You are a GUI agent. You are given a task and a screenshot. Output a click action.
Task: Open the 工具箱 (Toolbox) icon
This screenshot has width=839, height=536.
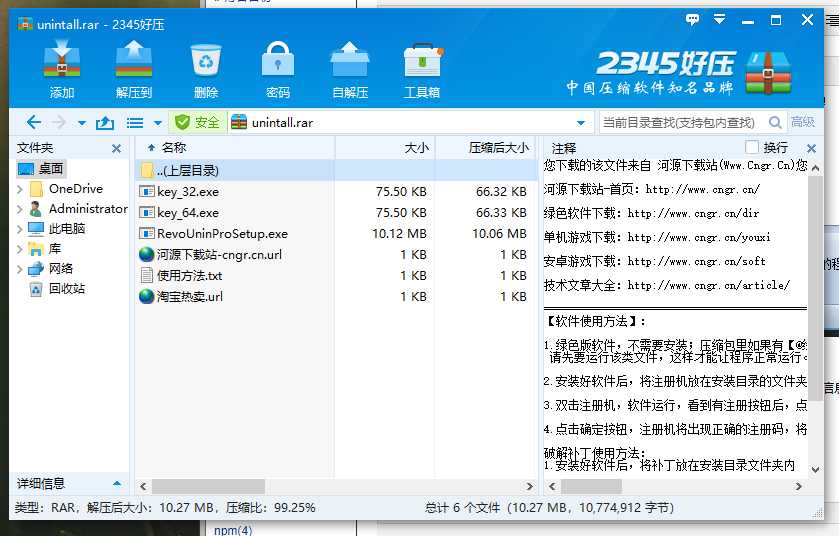[422, 70]
